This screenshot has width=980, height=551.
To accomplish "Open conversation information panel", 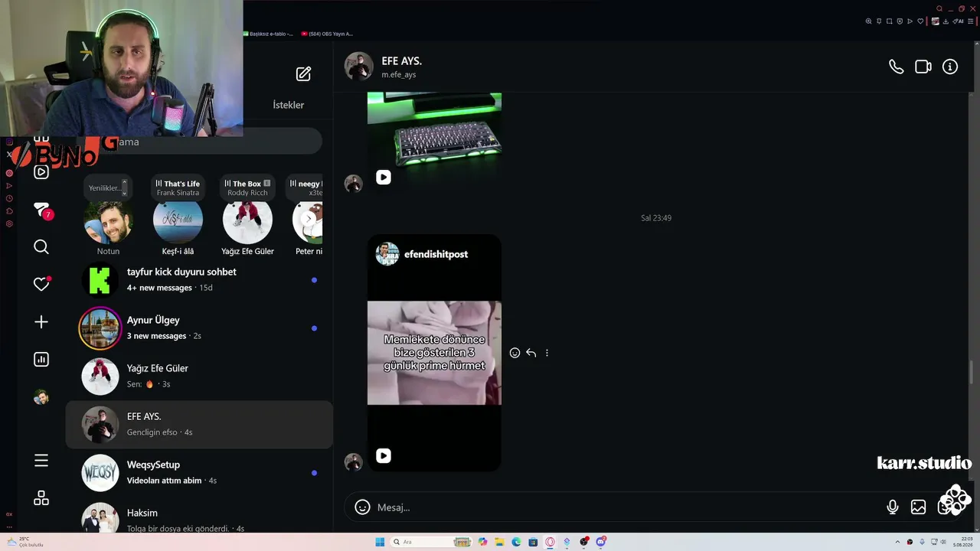I will click(950, 67).
